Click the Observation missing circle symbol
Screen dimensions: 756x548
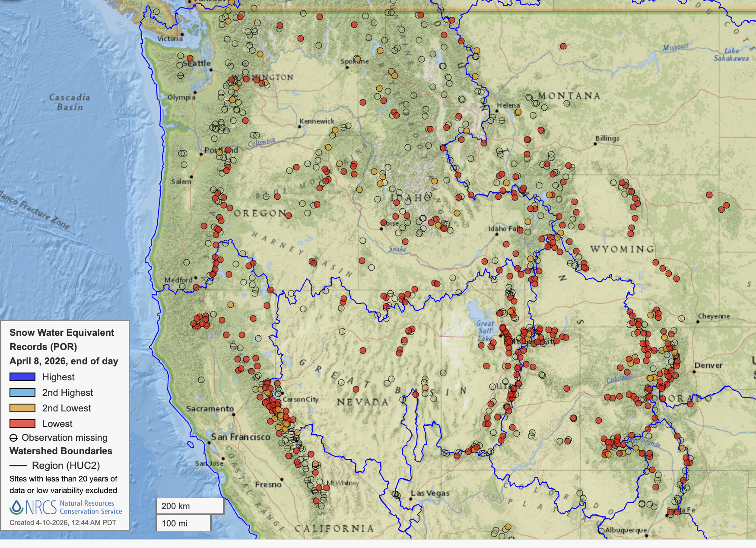click(x=14, y=438)
